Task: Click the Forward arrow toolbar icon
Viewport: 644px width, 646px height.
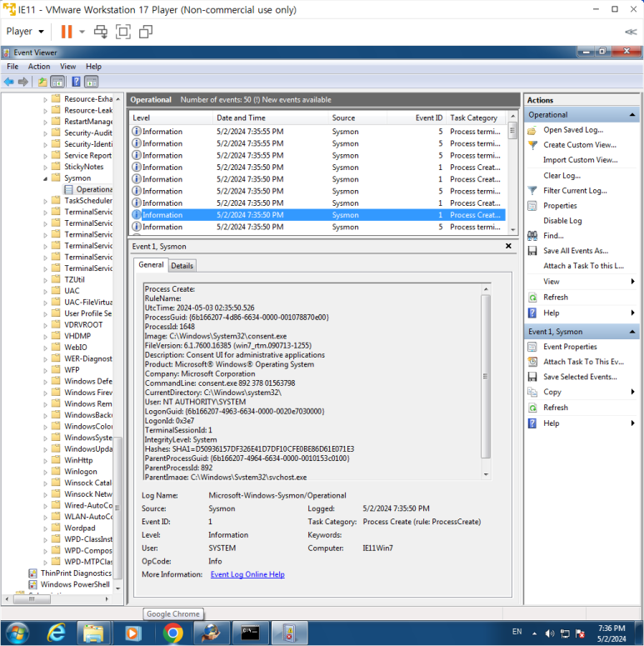Action: coord(23,82)
